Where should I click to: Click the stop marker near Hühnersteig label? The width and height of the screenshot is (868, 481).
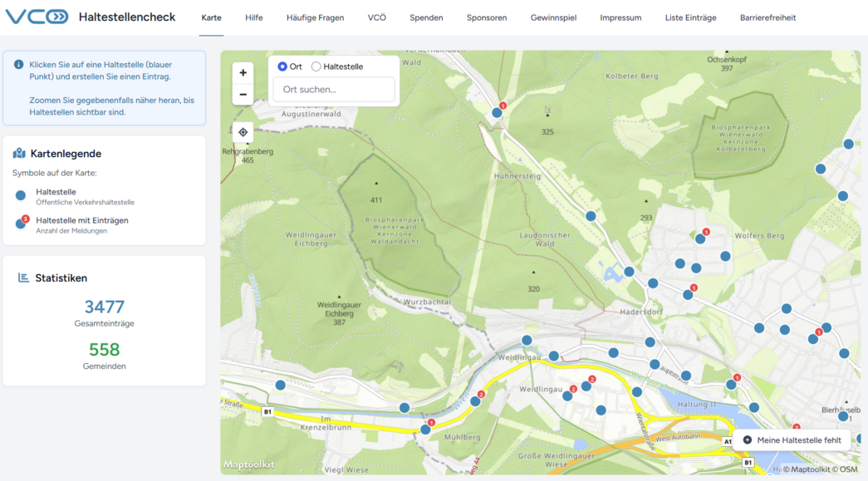point(591,216)
